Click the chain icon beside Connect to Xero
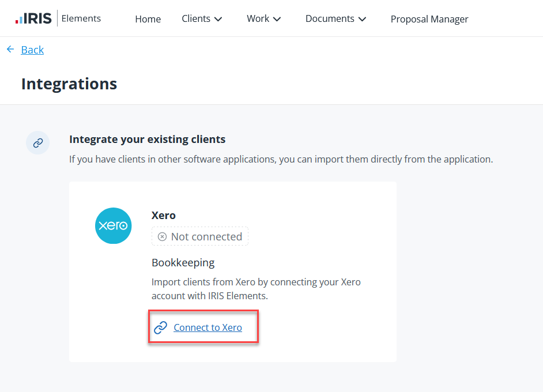Image resolution: width=543 pixels, height=392 pixels. (x=160, y=327)
